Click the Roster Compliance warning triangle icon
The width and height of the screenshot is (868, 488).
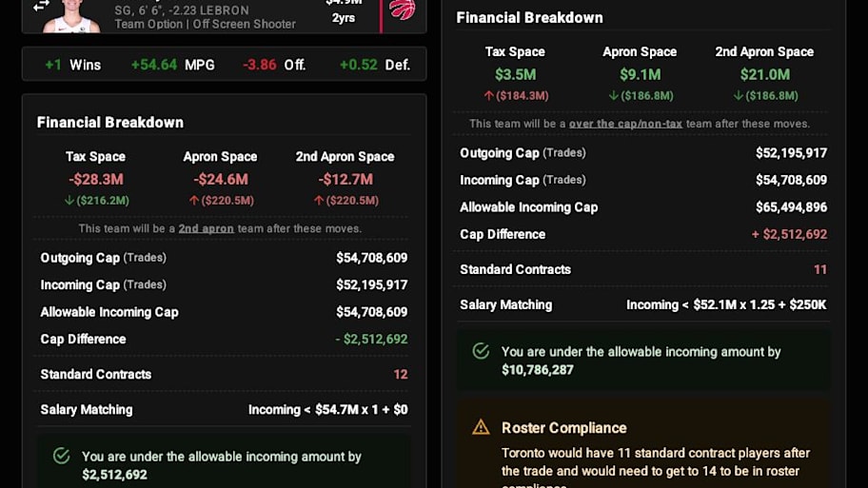[x=481, y=427]
